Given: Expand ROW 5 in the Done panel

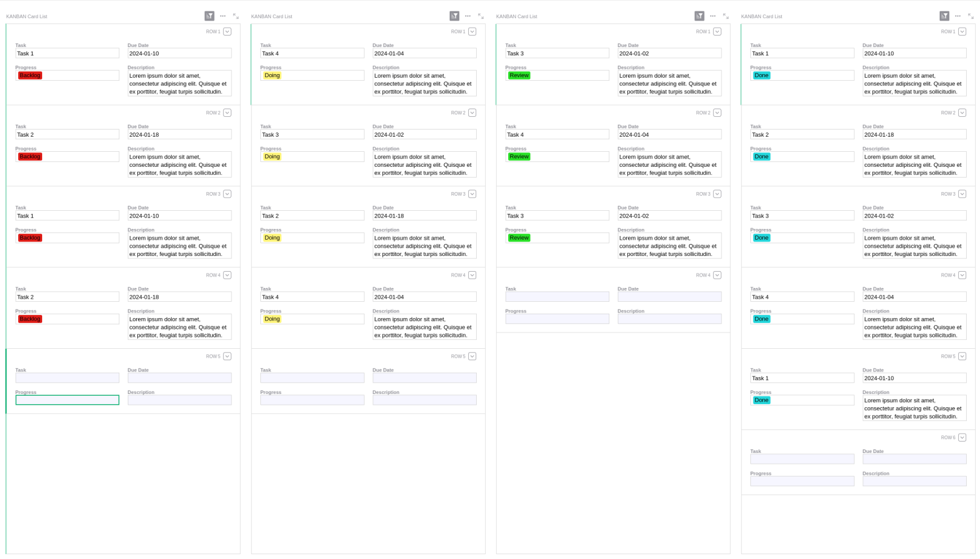Looking at the screenshot, I should coord(962,356).
